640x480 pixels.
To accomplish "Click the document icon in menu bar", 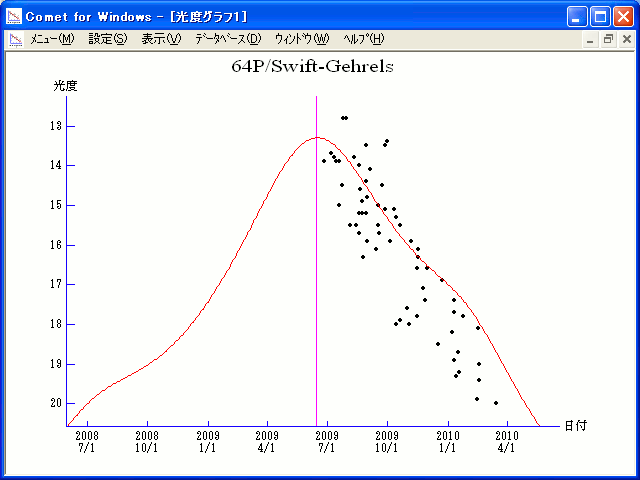I will point(16,40).
